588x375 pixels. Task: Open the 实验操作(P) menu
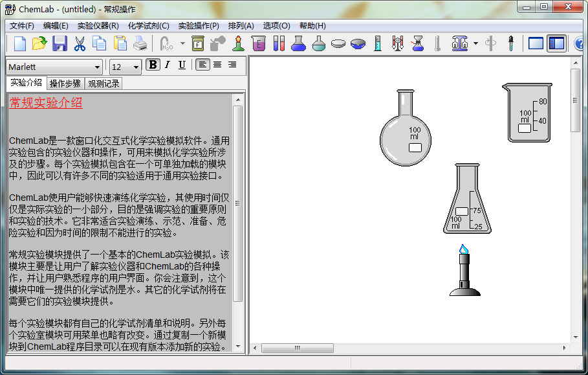(199, 26)
